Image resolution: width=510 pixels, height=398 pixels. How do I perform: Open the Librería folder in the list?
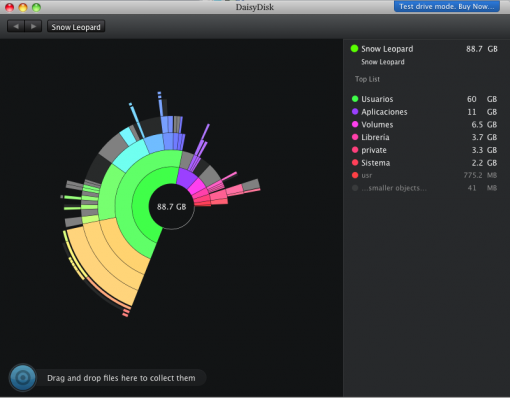424,137
